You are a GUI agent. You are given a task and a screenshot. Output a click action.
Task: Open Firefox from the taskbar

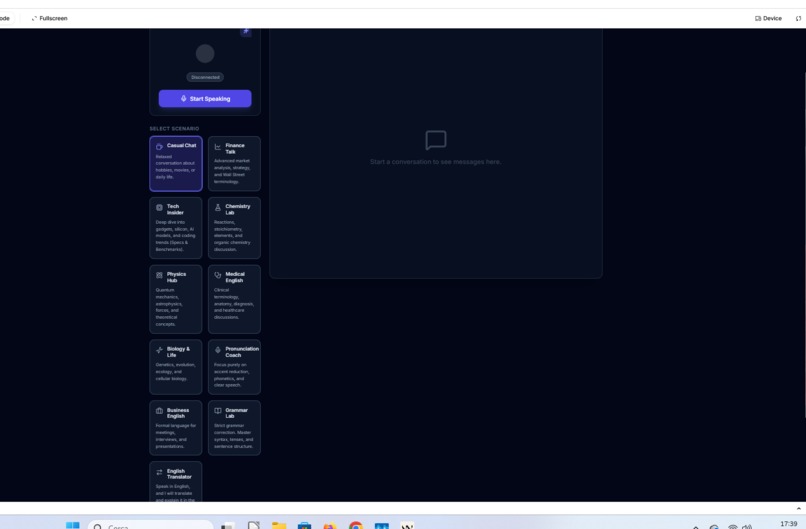tap(330, 526)
